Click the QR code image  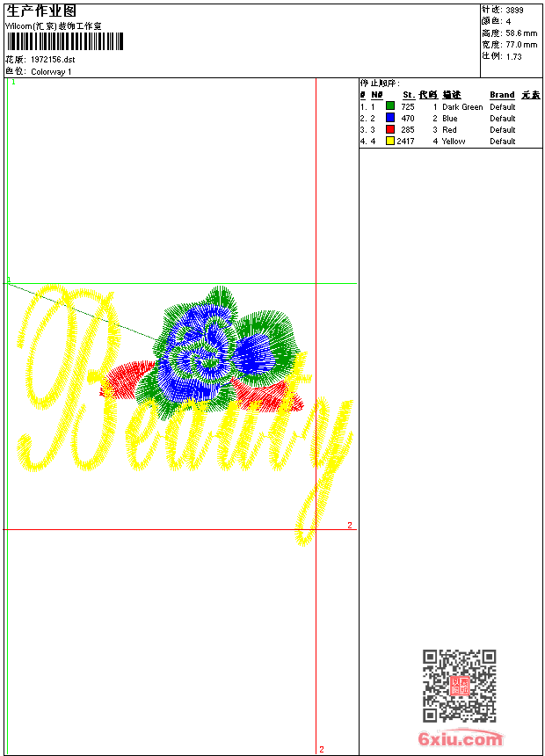(x=460, y=686)
